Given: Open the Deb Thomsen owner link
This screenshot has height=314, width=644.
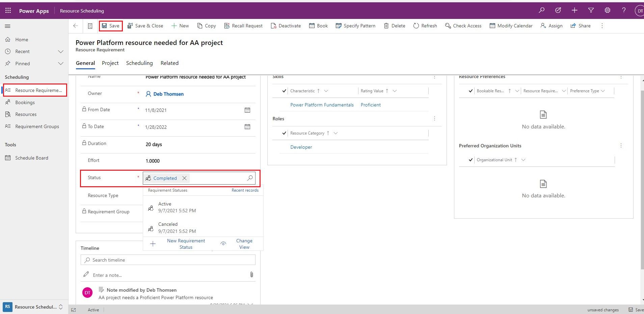Looking at the screenshot, I should [168, 94].
